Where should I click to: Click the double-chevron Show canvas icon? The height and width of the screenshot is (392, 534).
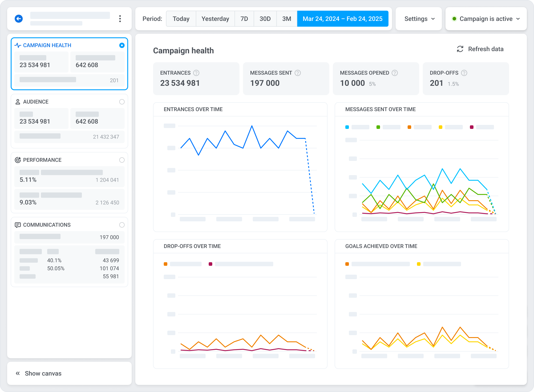(x=18, y=373)
